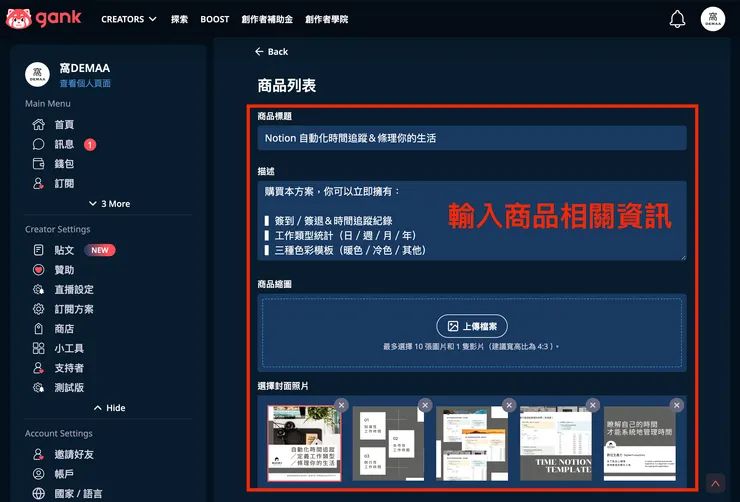Remove the third cover photo thumbnail
Viewport: 740px width, 502px height.
(509, 405)
